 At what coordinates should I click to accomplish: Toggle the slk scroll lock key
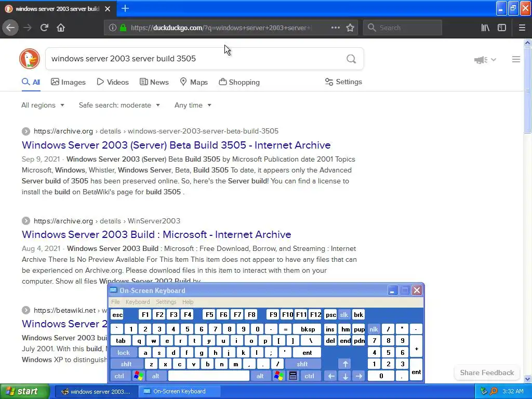pos(344,314)
